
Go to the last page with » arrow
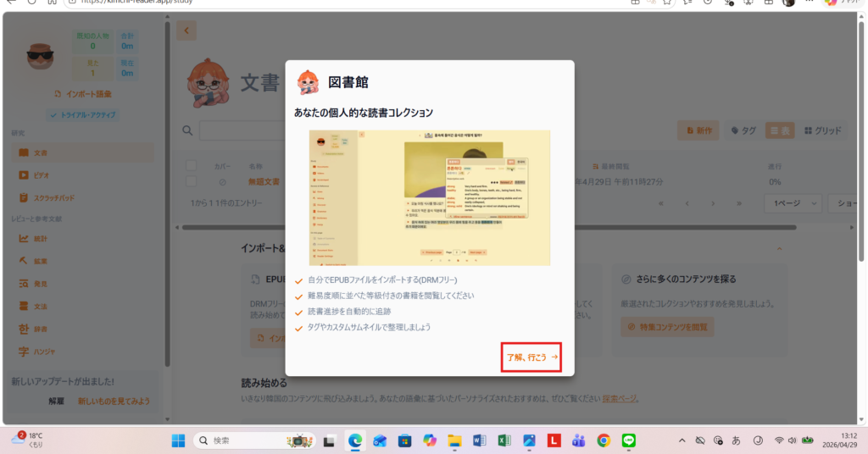point(739,203)
